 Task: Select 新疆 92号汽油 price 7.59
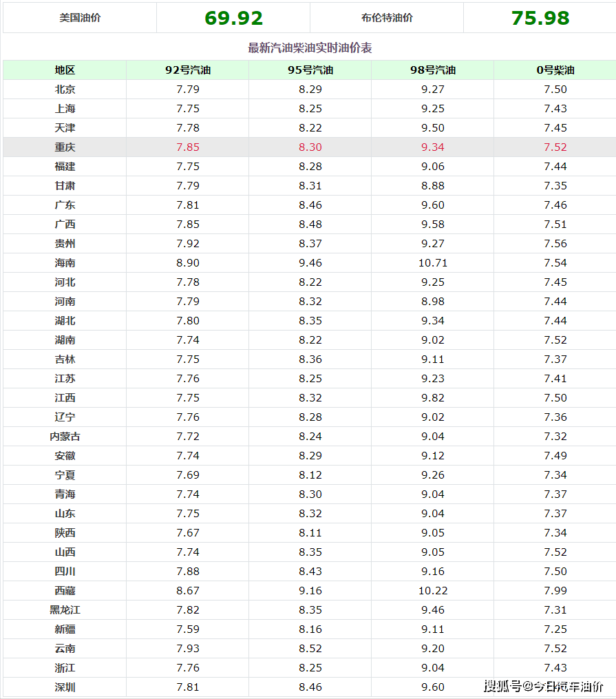coord(187,629)
